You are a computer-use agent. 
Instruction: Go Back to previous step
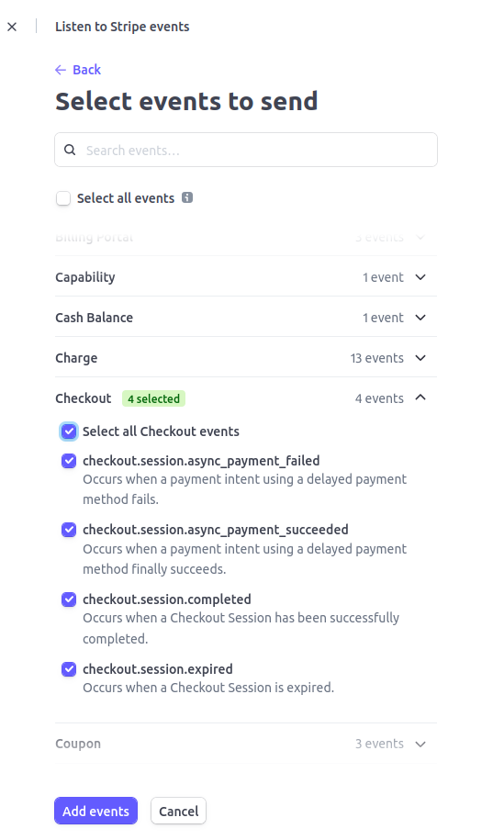click(78, 70)
